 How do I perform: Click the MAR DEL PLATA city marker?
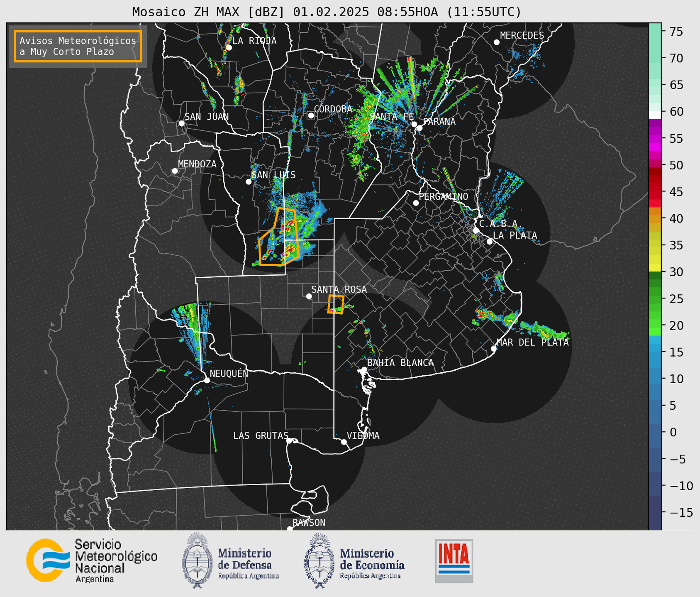pyautogui.click(x=494, y=349)
